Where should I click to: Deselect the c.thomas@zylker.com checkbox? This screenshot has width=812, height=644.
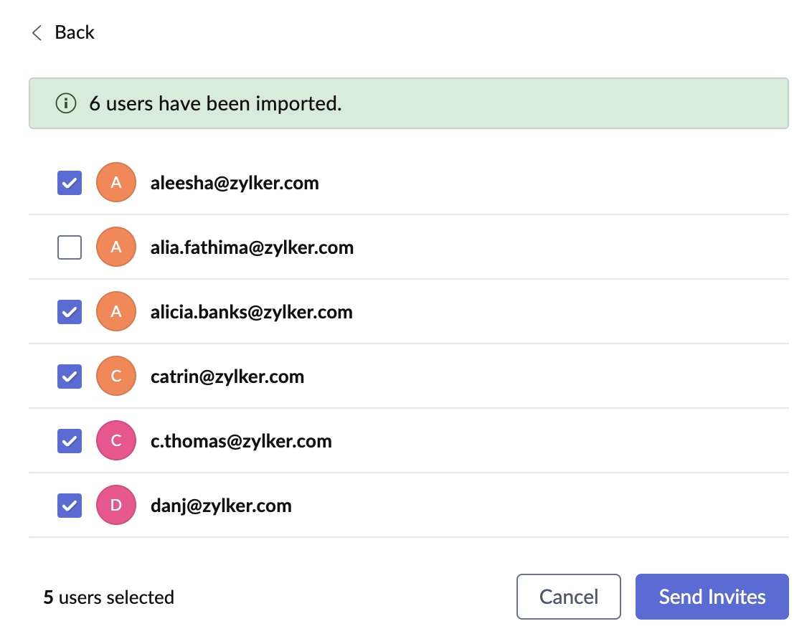tap(70, 441)
